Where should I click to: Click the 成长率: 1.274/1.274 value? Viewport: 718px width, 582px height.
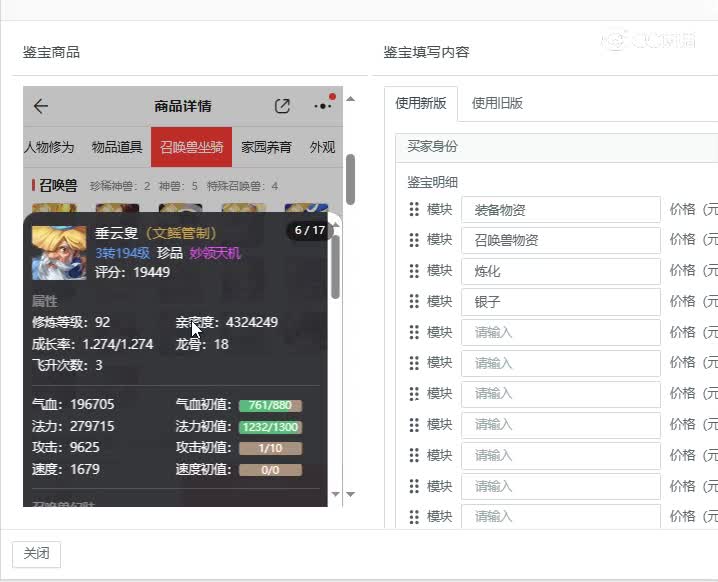(92, 344)
